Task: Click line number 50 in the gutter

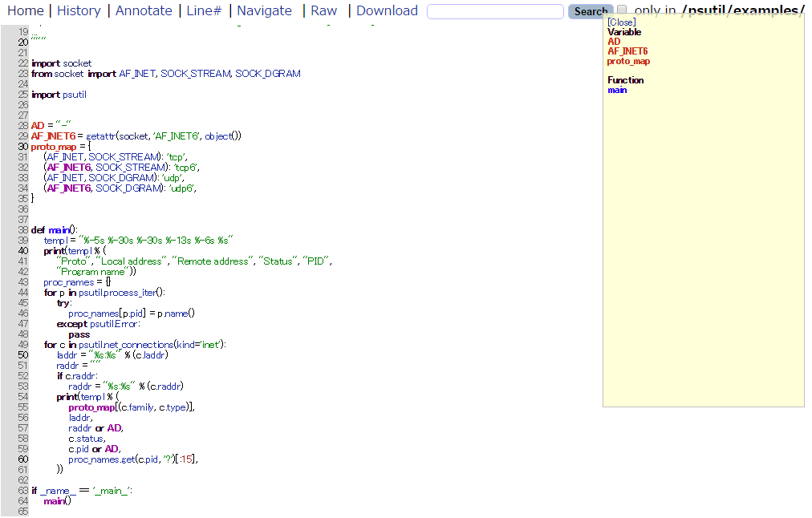Action: pos(22,355)
